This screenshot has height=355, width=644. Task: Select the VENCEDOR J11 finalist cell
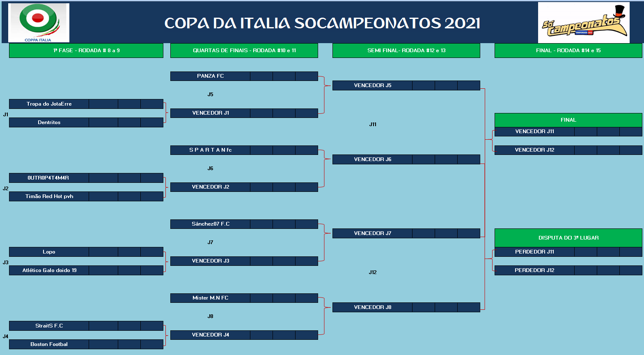534,131
